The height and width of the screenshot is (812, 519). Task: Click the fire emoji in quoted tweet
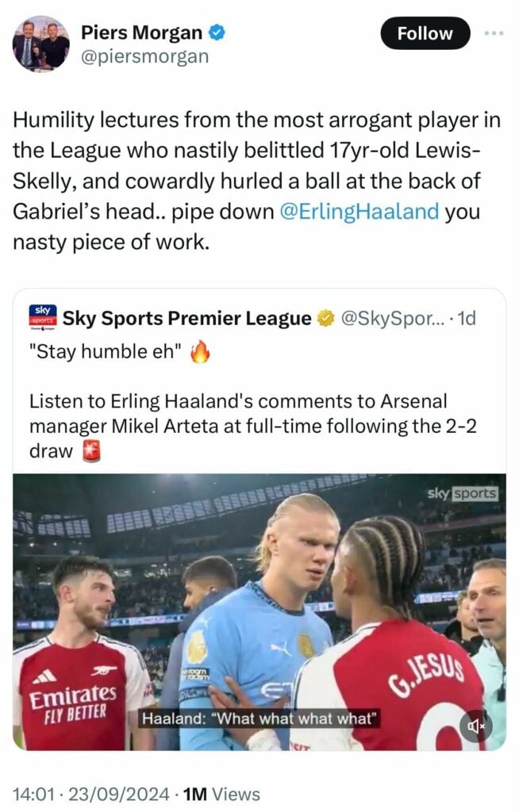(x=201, y=354)
